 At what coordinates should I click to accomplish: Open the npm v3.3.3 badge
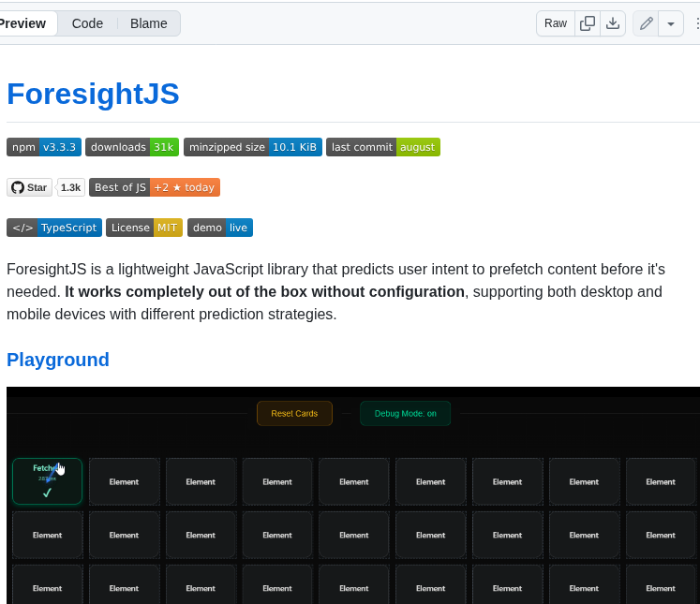44,147
